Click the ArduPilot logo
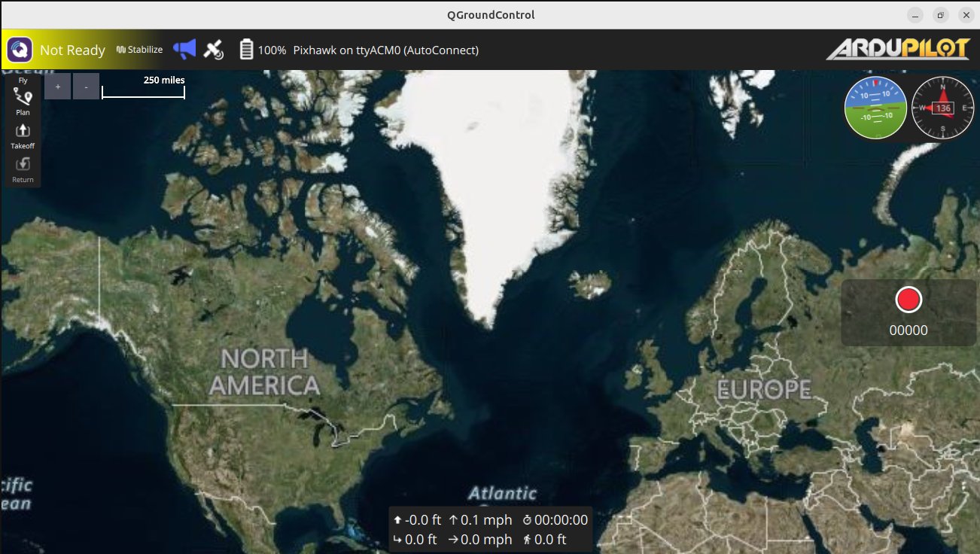This screenshot has width=980, height=554. coord(898,50)
